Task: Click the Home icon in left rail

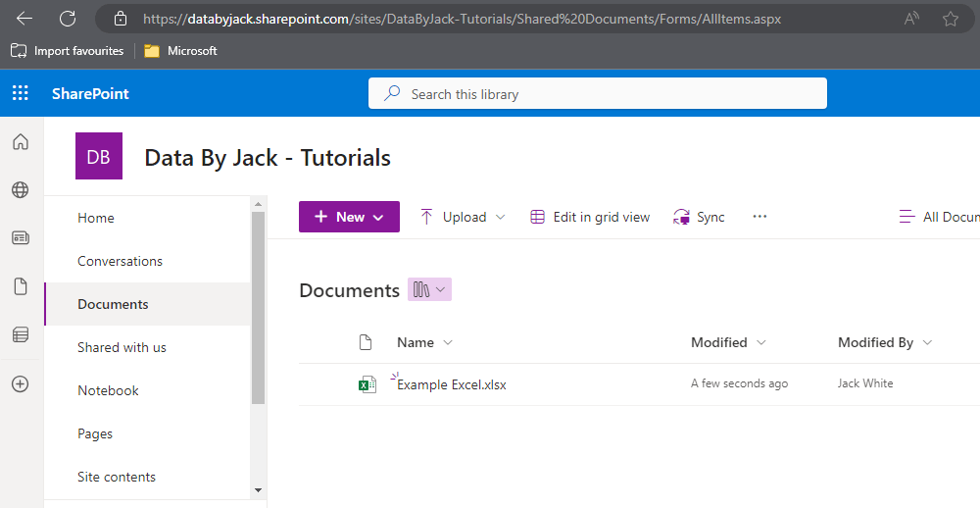Action: [20, 142]
